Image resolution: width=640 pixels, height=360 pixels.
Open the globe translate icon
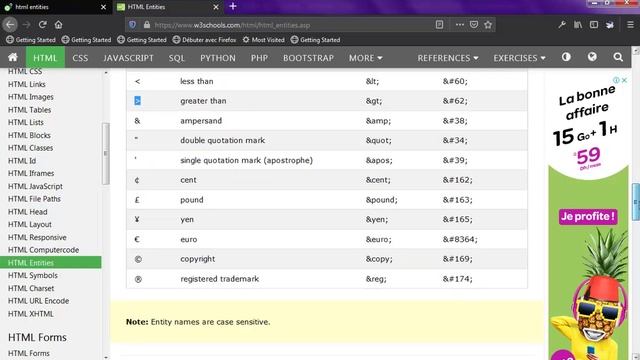592,57
